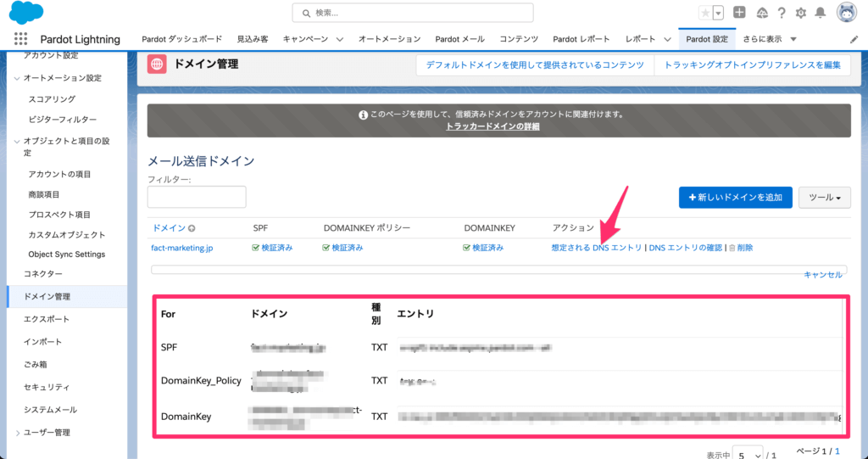This screenshot has height=459, width=868.
Task: Open カスタムオブジェクト in the sidebar
Action: click(66, 234)
